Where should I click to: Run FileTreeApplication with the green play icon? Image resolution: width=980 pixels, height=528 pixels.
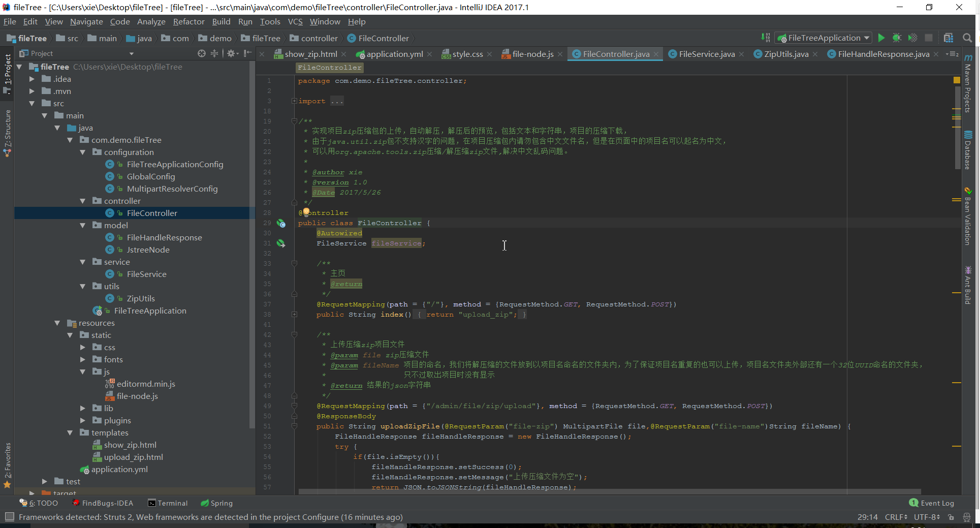881,38
